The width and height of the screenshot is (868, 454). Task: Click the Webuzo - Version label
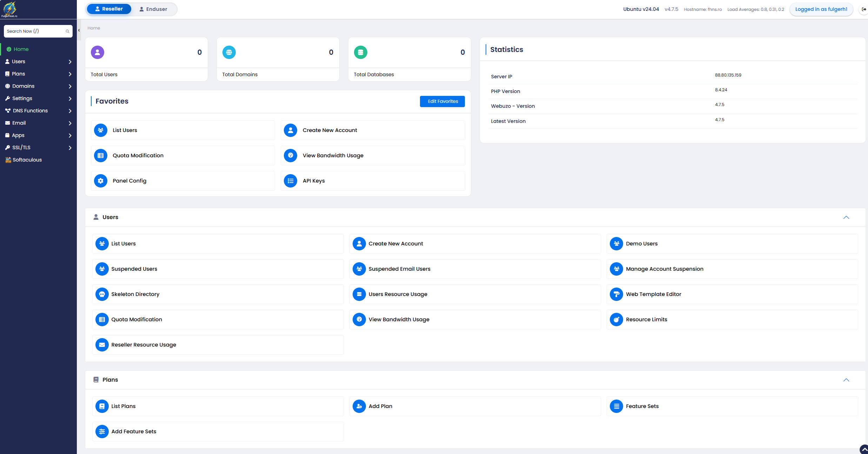pyautogui.click(x=513, y=106)
